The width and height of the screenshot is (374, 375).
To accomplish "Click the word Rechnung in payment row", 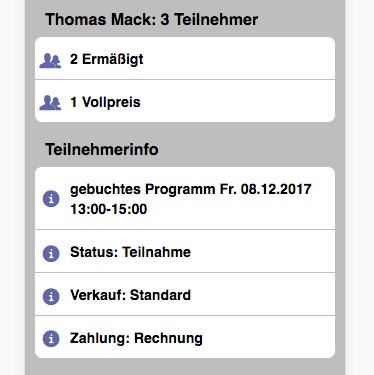I will [168, 339].
